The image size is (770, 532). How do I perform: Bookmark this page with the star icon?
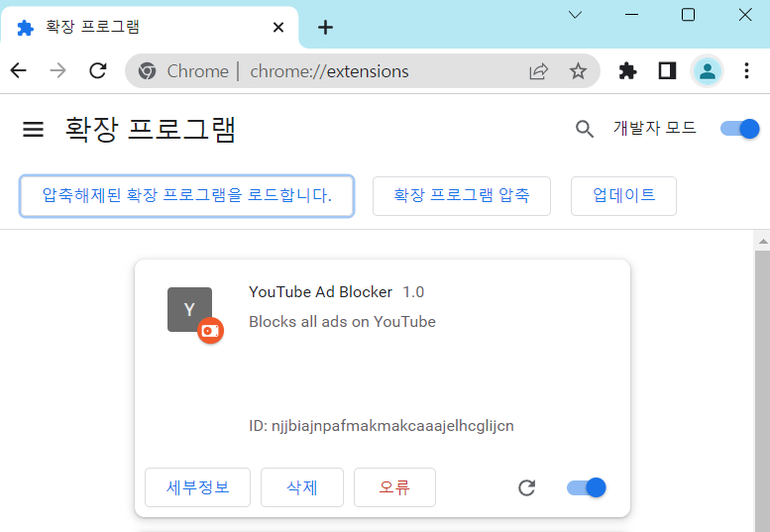click(x=578, y=71)
